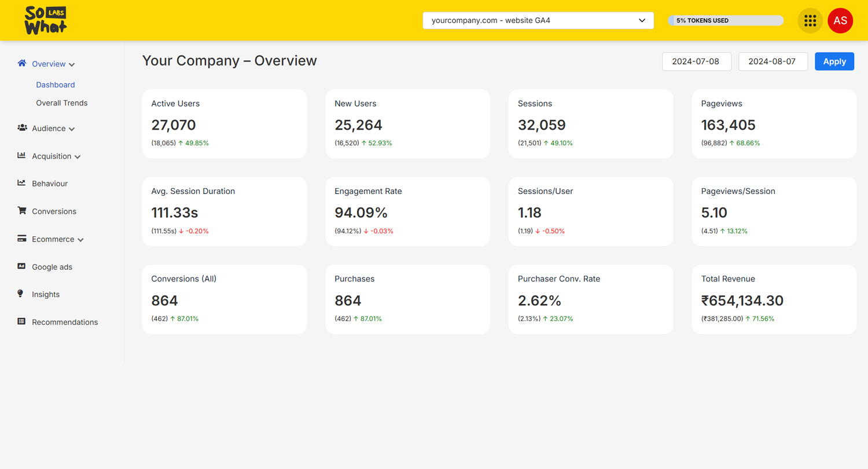868x469 pixels.
Task: Click the 71.56% Total Revenue change
Action: (760, 319)
